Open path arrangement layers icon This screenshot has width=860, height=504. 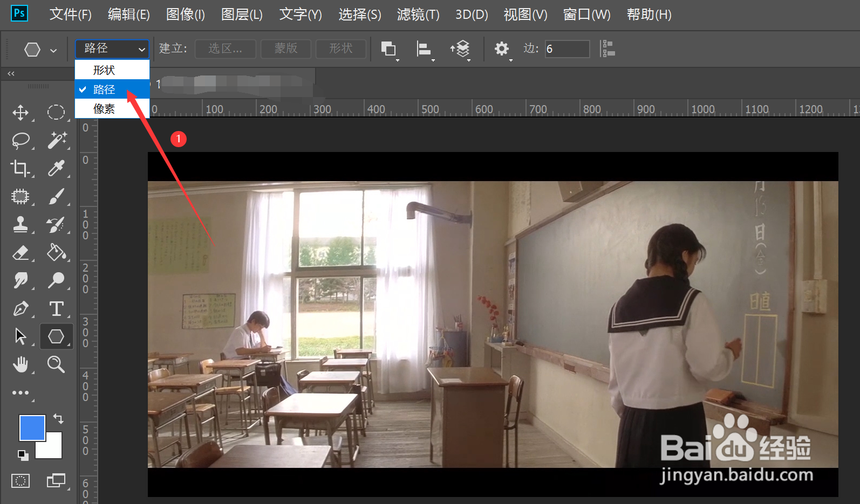click(x=460, y=49)
